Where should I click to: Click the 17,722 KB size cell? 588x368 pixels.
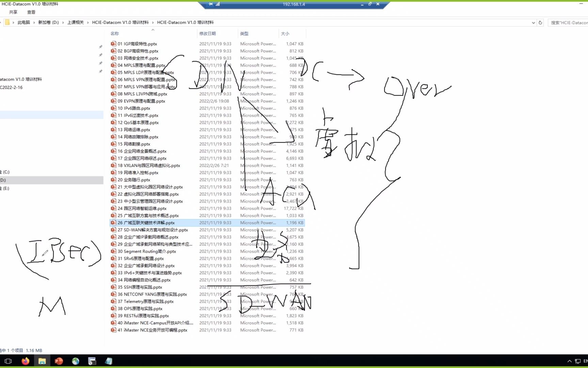coord(294,208)
